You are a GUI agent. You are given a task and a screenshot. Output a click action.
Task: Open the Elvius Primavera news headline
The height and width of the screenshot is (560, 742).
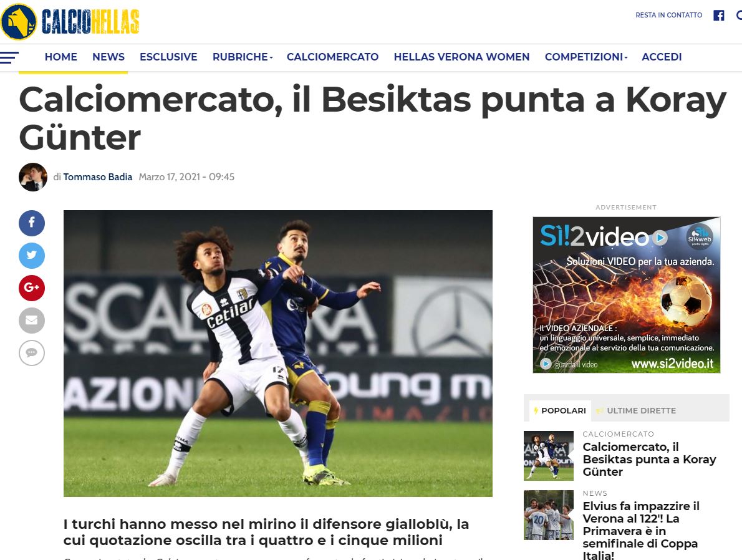(x=641, y=531)
